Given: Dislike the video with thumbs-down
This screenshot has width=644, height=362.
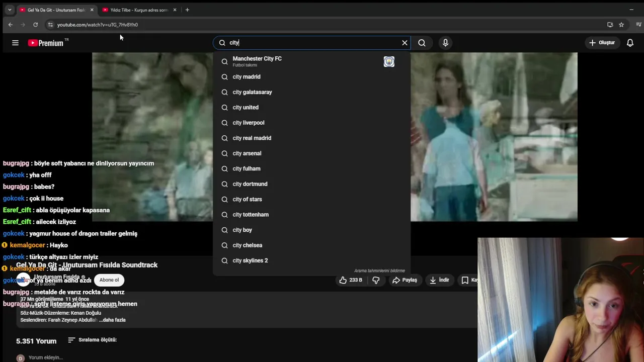Looking at the screenshot, I should [376, 280].
